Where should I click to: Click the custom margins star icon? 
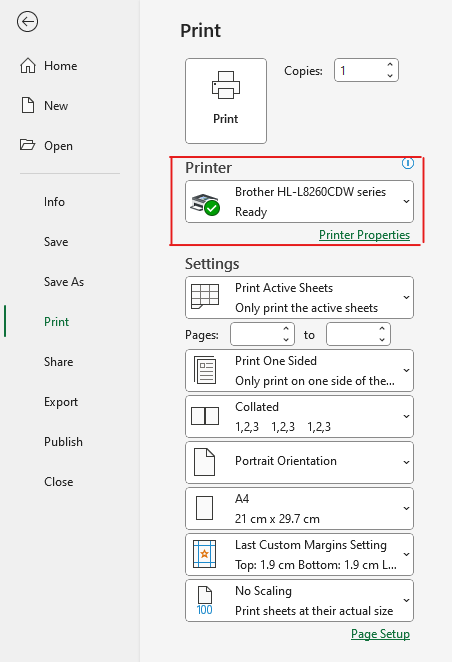[x=205, y=554]
